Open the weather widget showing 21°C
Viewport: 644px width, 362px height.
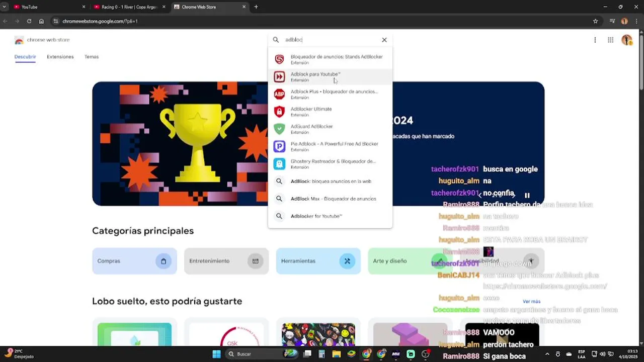coord(20,354)
